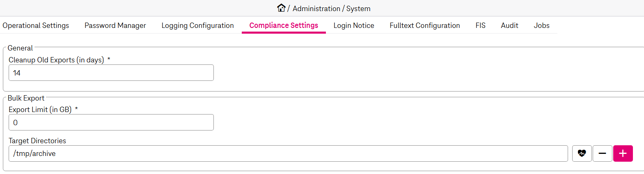The height and width of the screenshot is (174, 644).
Task: Click into the Export Limit input box
Action: [111, 122]
